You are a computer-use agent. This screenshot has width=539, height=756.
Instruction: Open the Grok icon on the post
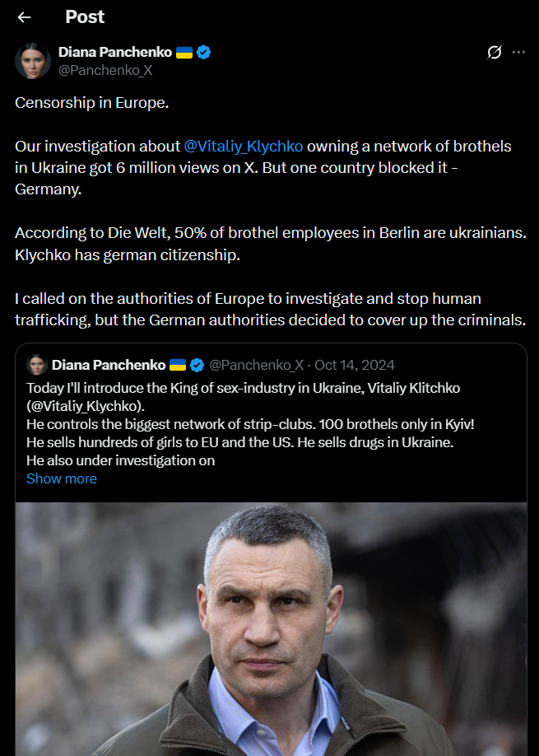tap(494, 53)
